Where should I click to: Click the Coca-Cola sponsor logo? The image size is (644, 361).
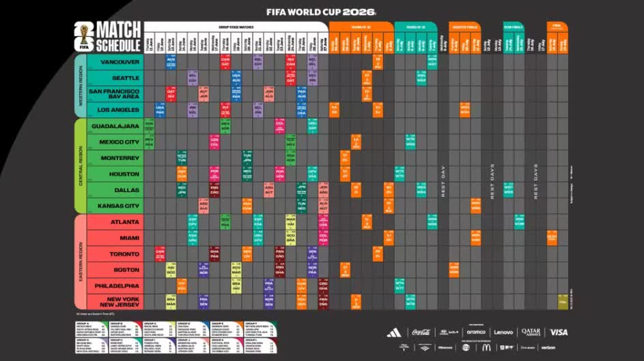(x=421, y=332)
